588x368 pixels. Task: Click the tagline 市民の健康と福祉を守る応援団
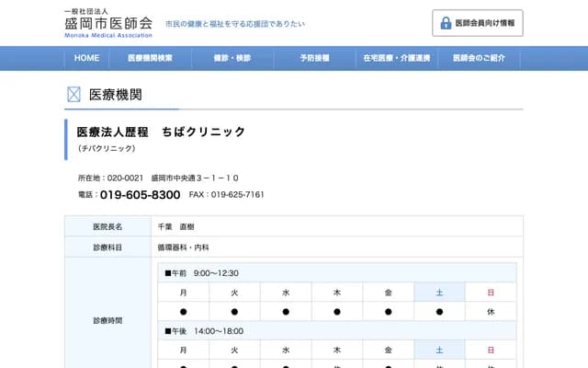point(234,23)
